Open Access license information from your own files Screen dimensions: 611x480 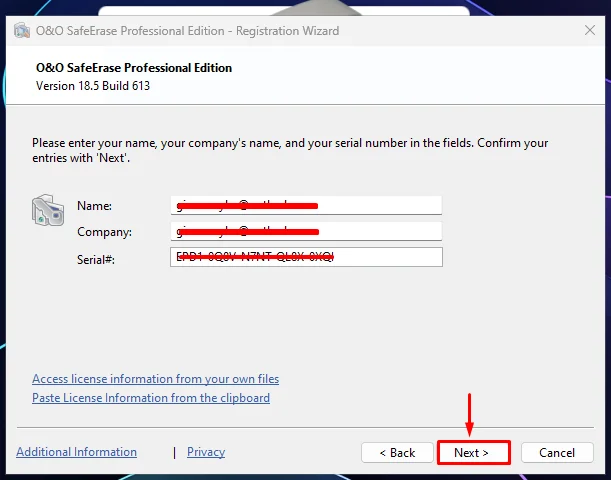155,379
